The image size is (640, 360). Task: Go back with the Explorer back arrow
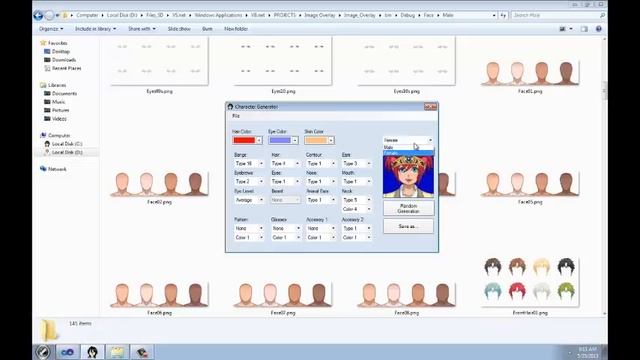[x=38, y=16]
